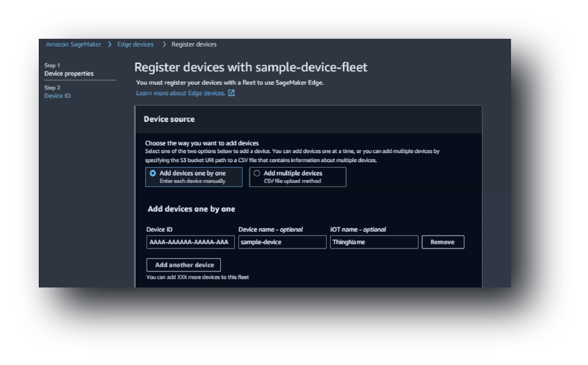Click the Register devices with sample-device-fleet title

point(251,67)
